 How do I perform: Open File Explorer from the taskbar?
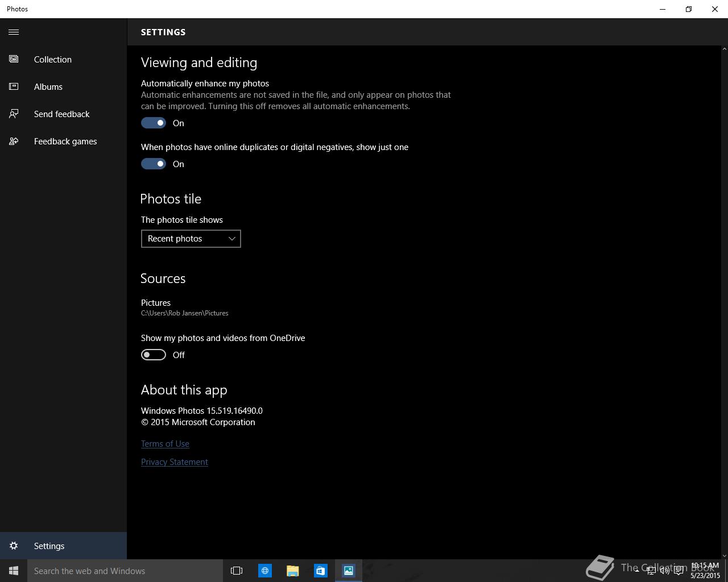293,571
